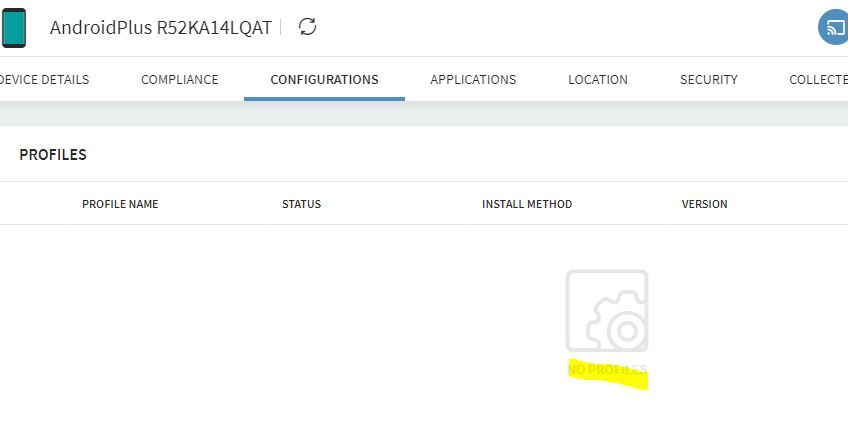The image size is (848, 436).
Task: Go to the Applications tab
Action: coord(473,80)
